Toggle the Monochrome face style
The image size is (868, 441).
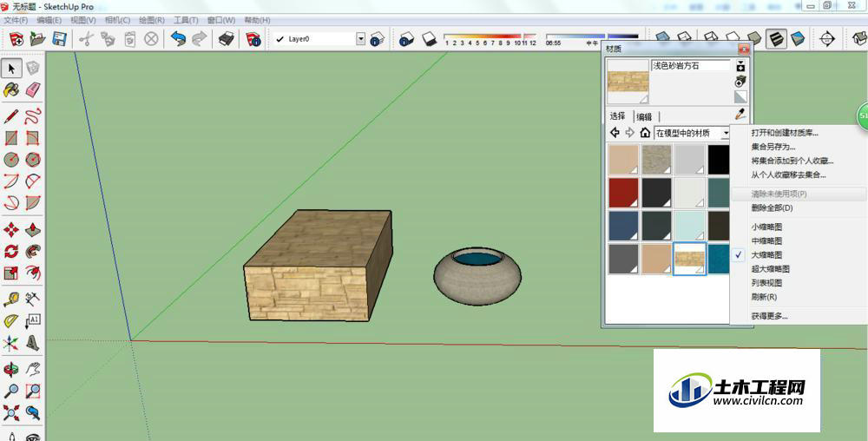pos(798,39)
